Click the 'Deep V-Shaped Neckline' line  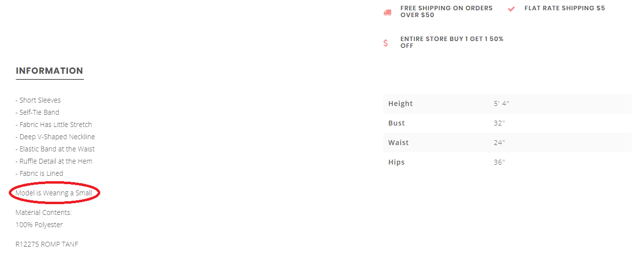pos(55,137)
